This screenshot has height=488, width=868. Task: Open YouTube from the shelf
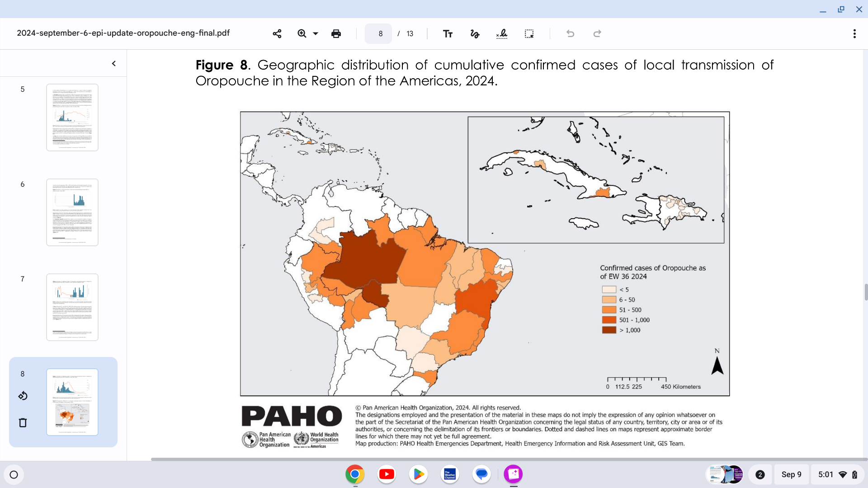point(387,474)
